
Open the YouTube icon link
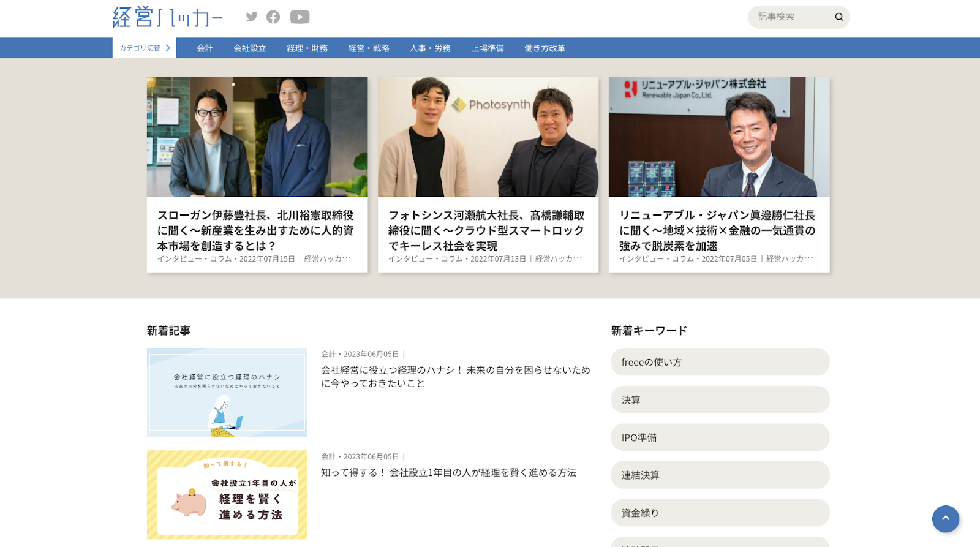tap(300, 17)
